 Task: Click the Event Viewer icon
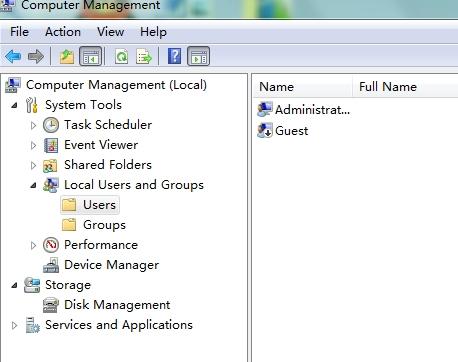[51, 145]
